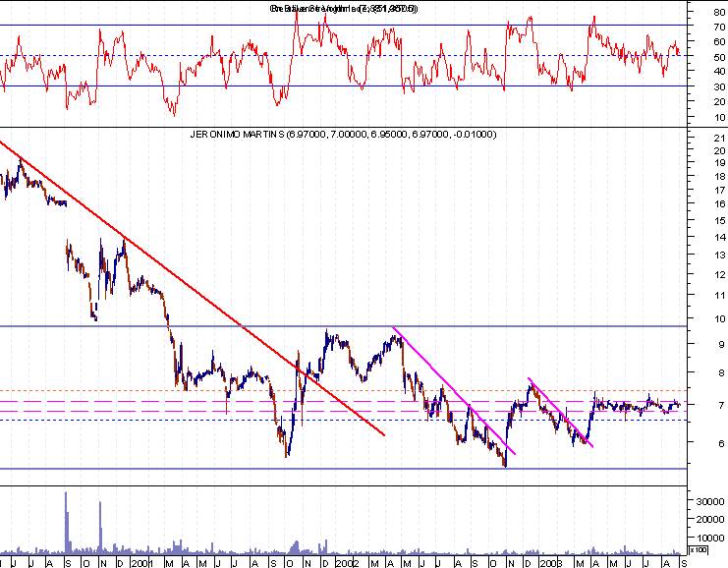This screenshot has height=568, width=728.
Task: Click the 2003 year label on time axis
Action: [x=550, y=563]
